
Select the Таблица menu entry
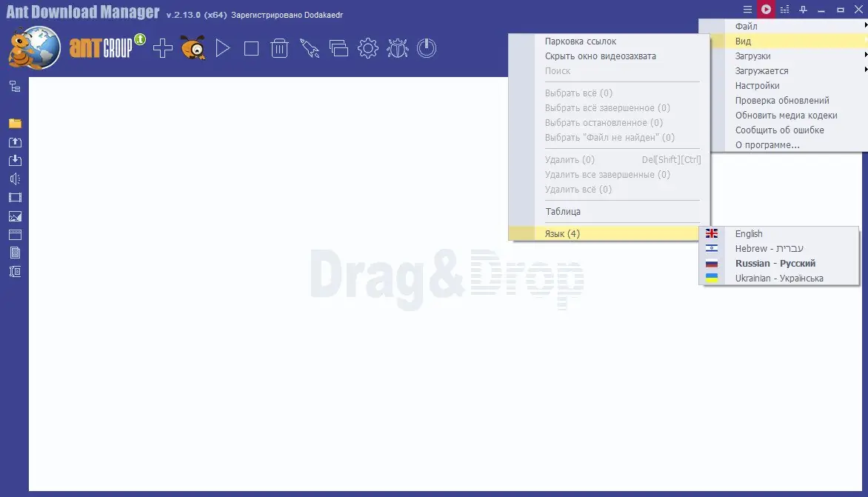tap(609, 211)
